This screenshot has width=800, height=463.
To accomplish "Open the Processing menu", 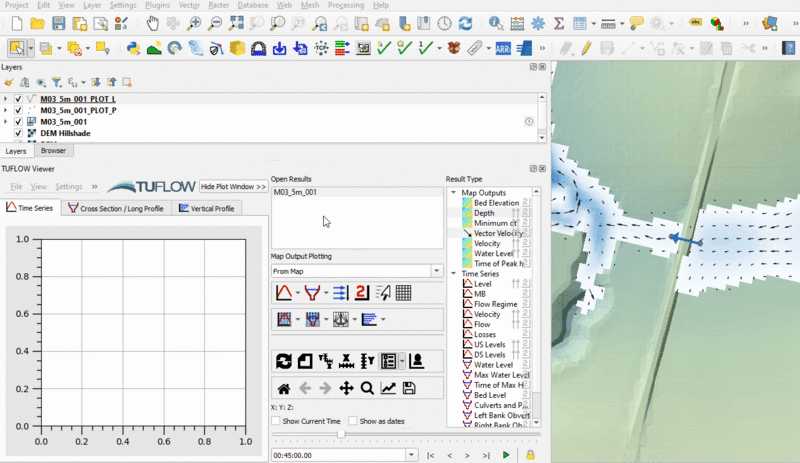I will pos(346,5).
